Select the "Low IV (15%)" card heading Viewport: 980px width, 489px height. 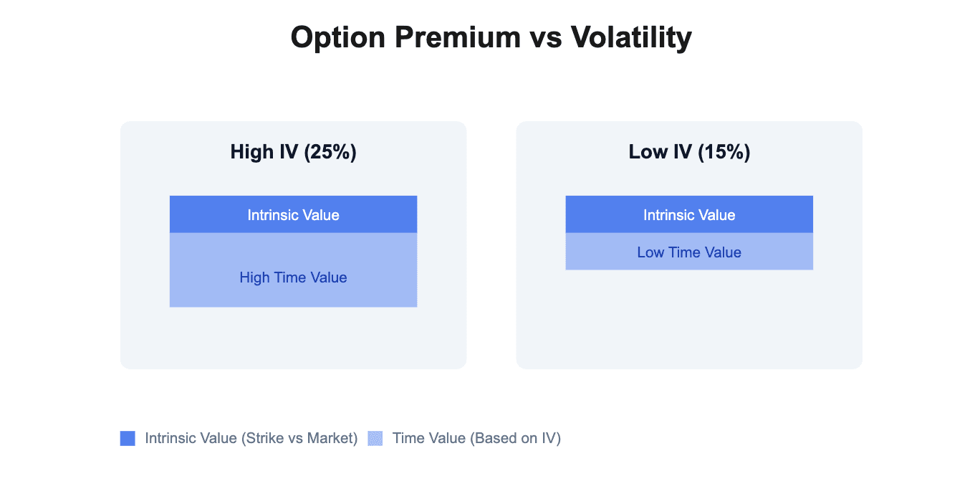pyautogui.click(x=689, y=152)
